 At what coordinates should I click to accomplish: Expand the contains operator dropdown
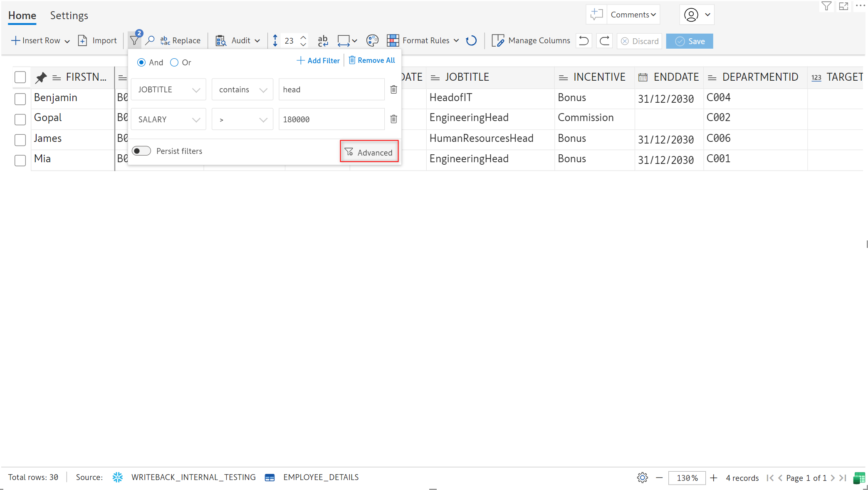(242, 89)
